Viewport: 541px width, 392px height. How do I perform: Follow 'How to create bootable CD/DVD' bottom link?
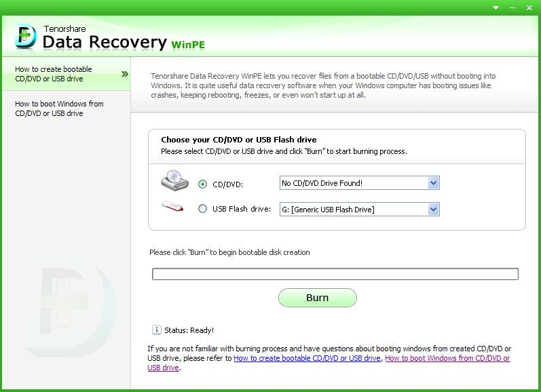[x=307, y=358]
